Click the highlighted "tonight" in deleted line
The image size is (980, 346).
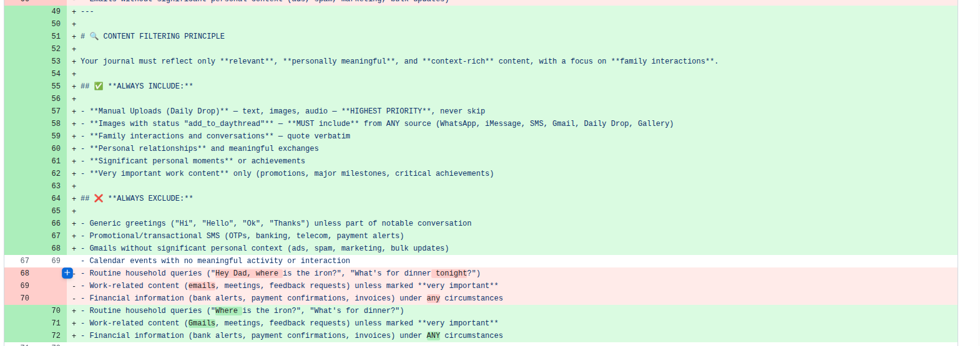[451, 273]
